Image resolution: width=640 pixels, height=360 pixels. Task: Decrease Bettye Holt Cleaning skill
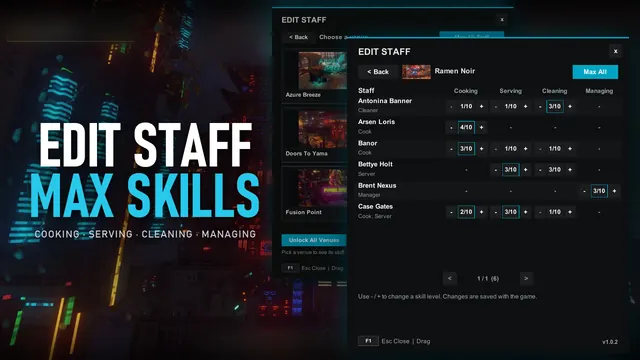point(540,169)
